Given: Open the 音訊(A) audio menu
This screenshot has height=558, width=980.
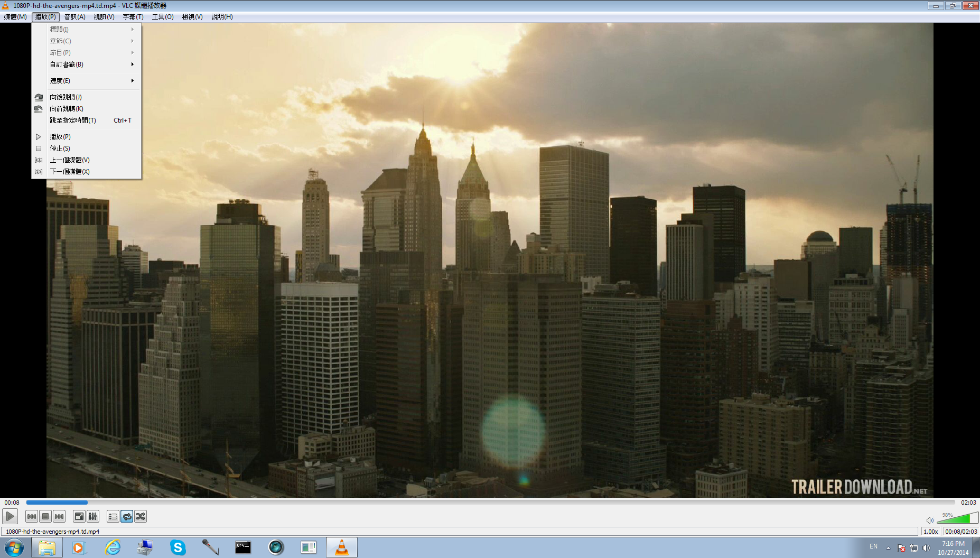Looking at the screenshot, I should (74, 17).
